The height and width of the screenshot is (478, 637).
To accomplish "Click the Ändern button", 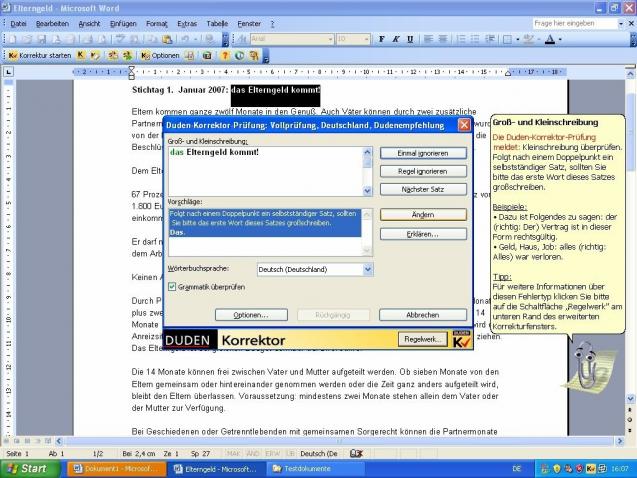I will pos(423,214).
